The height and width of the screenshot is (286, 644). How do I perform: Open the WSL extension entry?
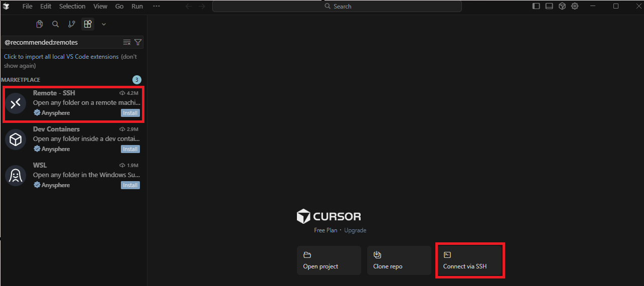click(x=73, y=175)
